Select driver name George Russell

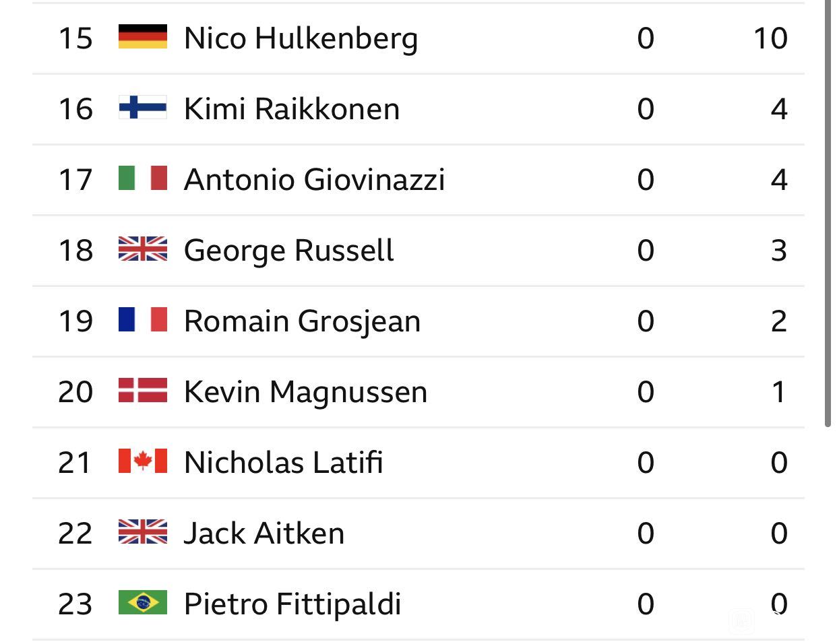coord(289,251)
